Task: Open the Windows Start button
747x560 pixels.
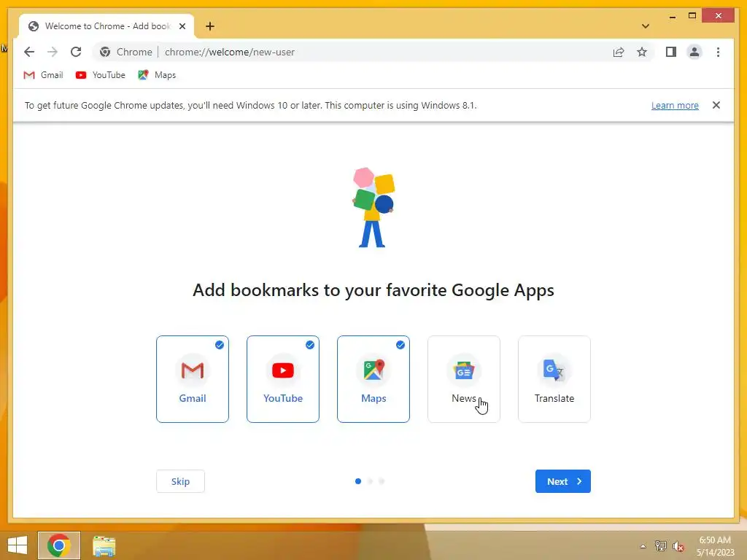Action: (x=18, y=545)
